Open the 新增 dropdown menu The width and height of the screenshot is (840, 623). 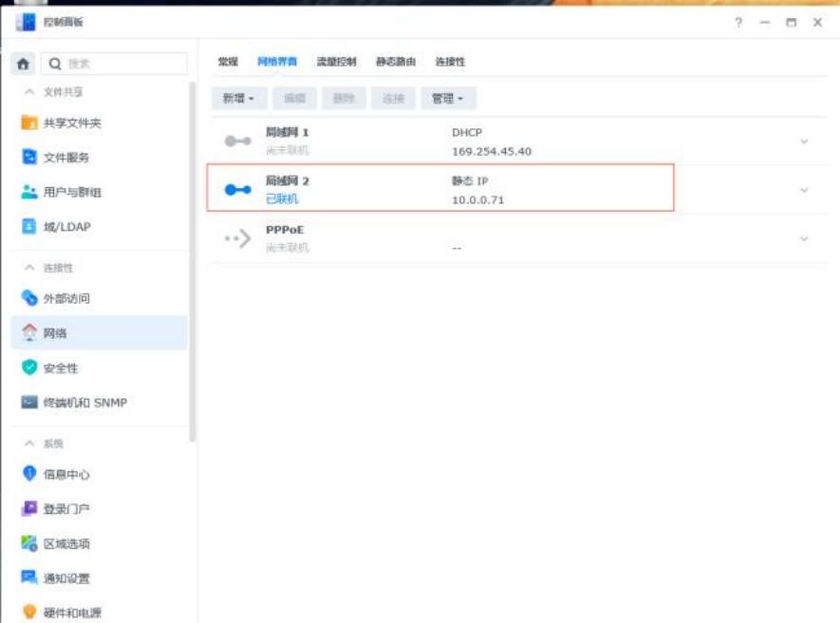point(235,99)
